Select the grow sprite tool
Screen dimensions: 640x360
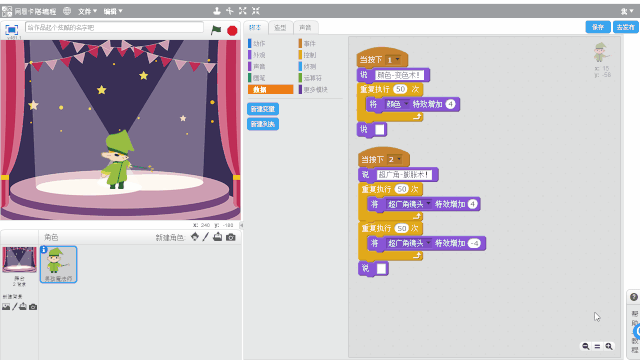click(x=243, y=11)
